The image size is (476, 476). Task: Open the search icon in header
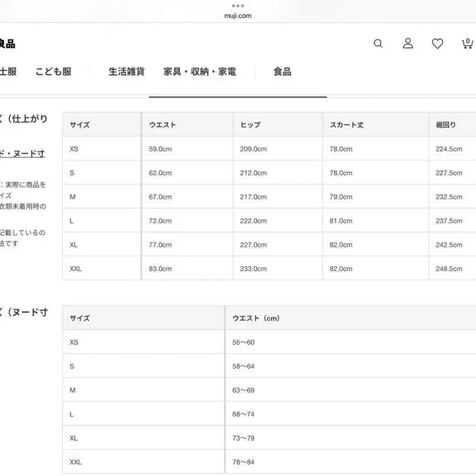378,43
